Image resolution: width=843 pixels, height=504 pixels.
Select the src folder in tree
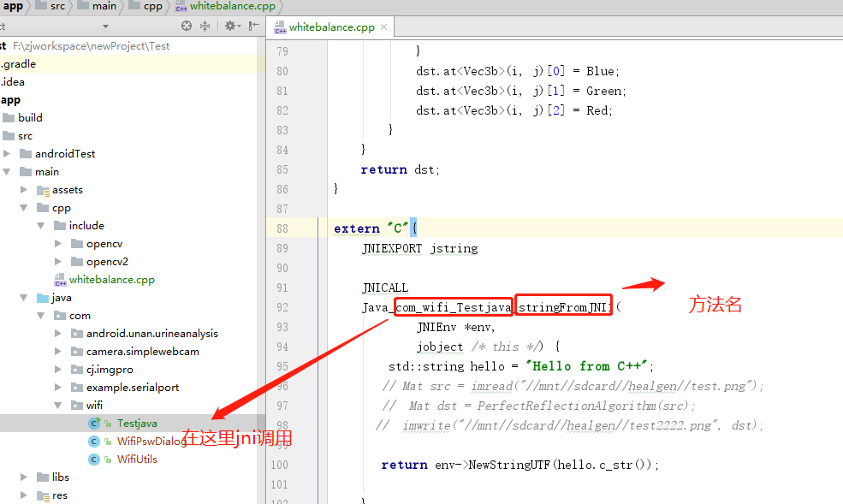click(25, 136)
